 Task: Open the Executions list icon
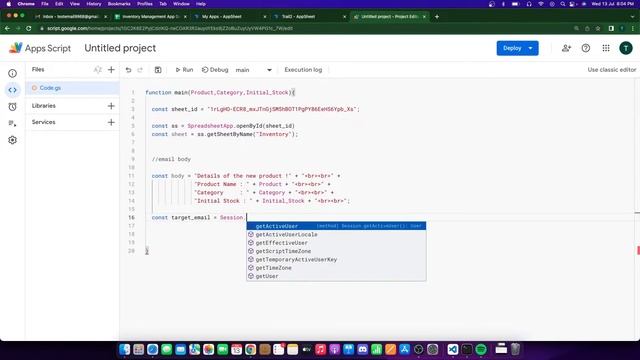click(x=13, y=123)
